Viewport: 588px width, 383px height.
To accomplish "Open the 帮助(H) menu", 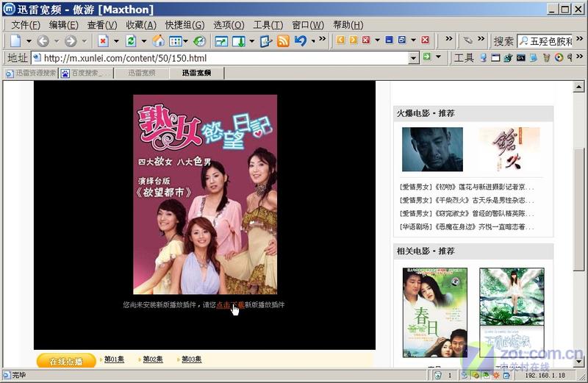I will pyautogui.click(x=348, y=25).
